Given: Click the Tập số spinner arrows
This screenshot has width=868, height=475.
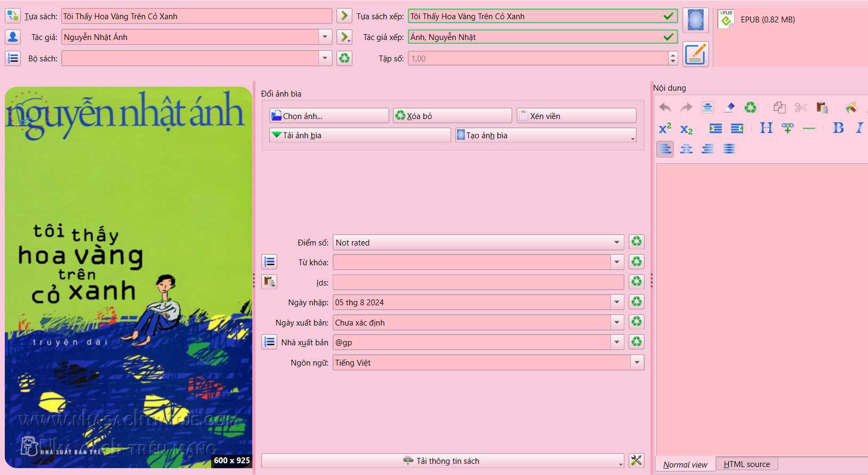Looking at the screenshot, I should tap(673, 58).
